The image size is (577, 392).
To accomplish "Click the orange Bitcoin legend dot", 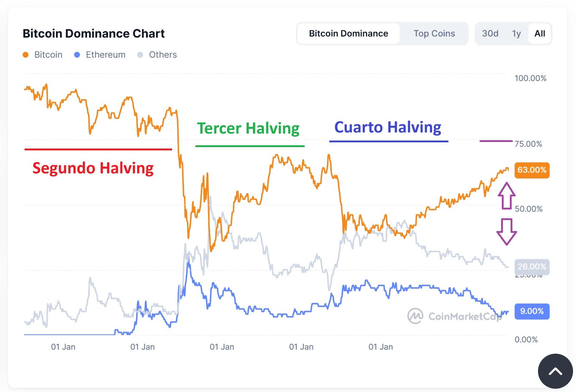I will click(26, 55).
